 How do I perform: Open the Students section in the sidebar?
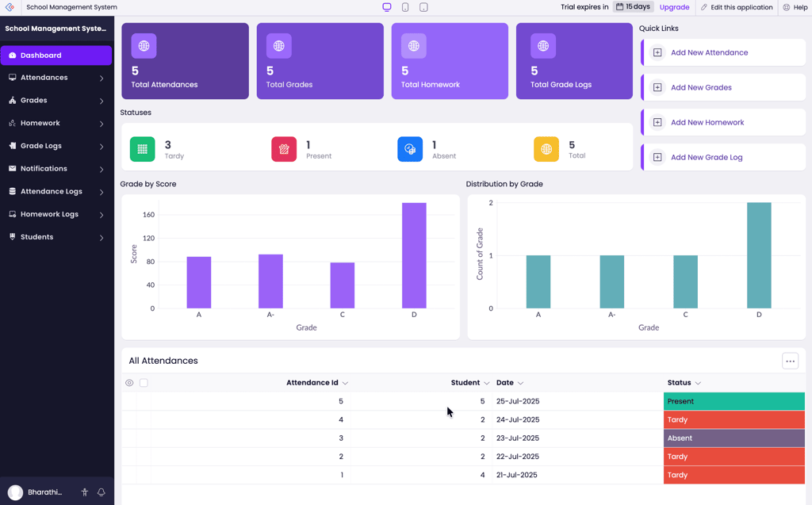pos(38,236)
